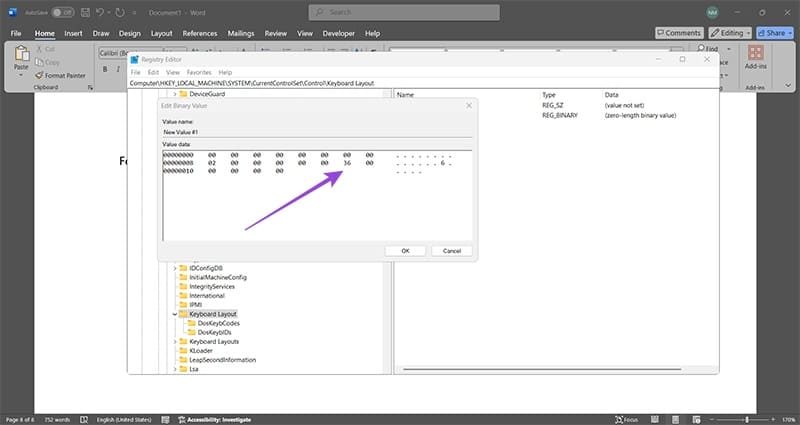Viewport: 800px width, 425px height.
Task: Select the International registry key
Action: click(207, 296)
